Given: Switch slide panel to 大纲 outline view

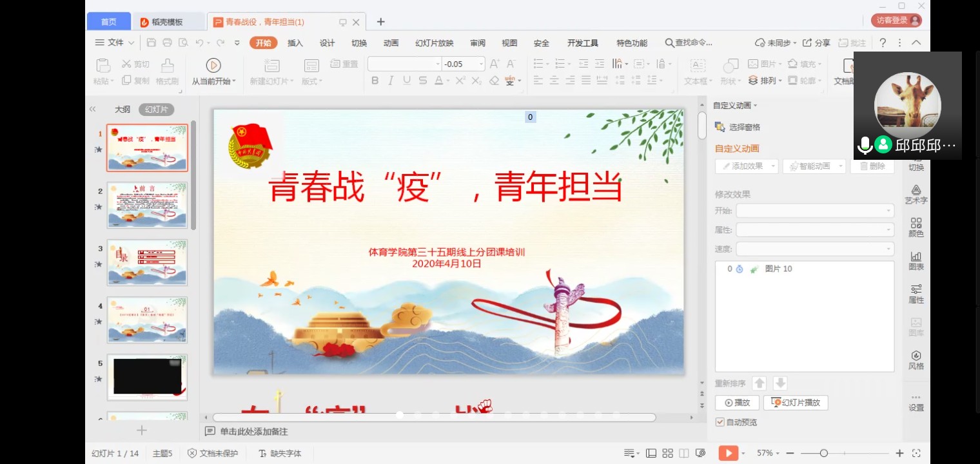Looking at the screenshot, I should pyautogui.click(x=122, y=110).
